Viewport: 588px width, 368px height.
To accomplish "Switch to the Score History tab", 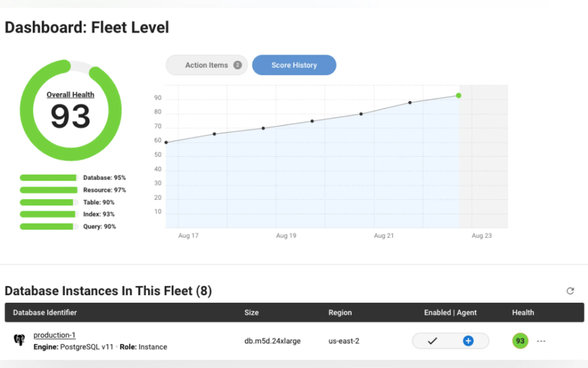I will pyautogui.click(x=294, y=65).
